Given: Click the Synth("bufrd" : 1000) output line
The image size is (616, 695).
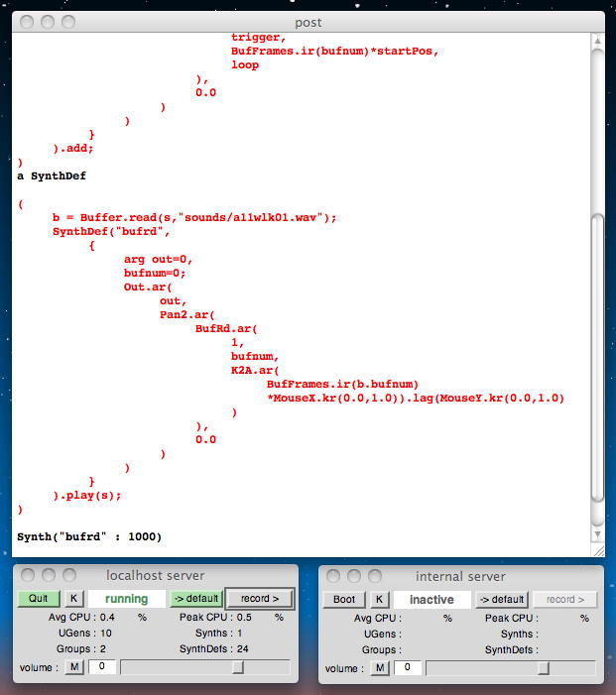Looking at the screenshot, I should click(89, 536).
